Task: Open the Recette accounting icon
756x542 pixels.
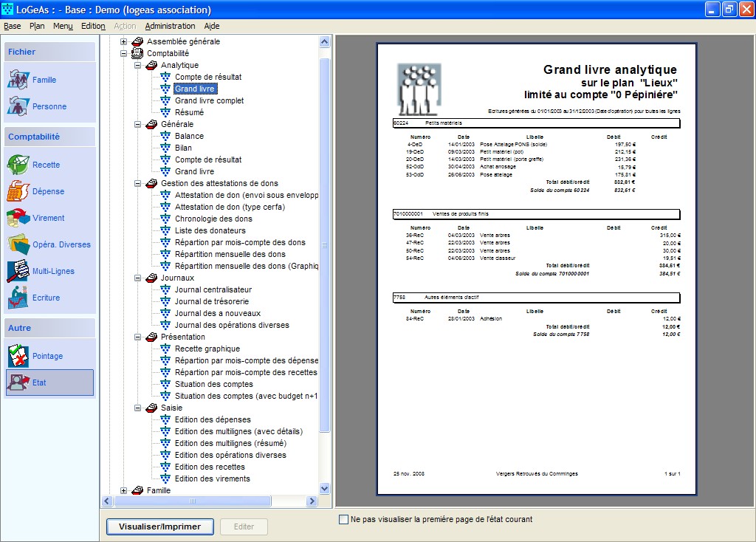Action: coord(18,165)
